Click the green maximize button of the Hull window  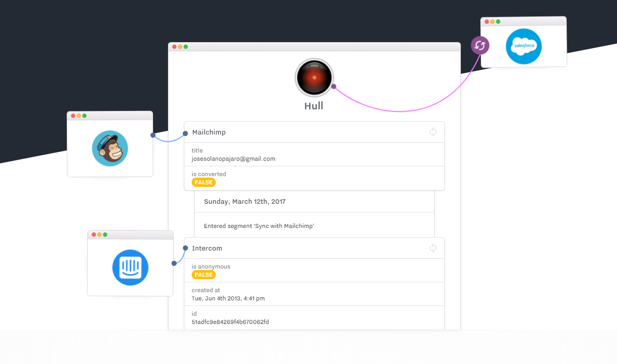(186, 47)
